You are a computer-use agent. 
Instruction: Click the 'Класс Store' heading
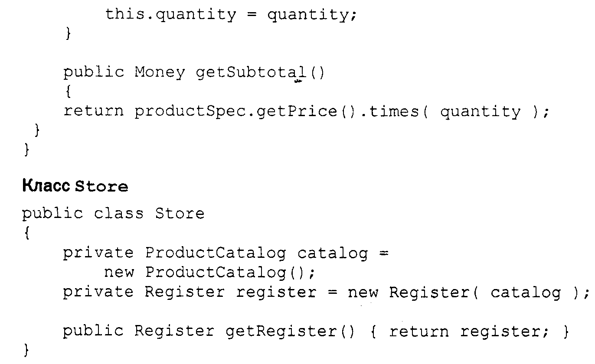(75, 187)
